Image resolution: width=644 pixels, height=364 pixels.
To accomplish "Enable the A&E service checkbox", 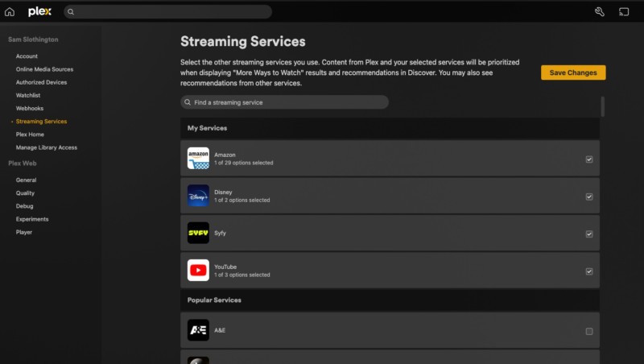I will [x=589, y=331].
